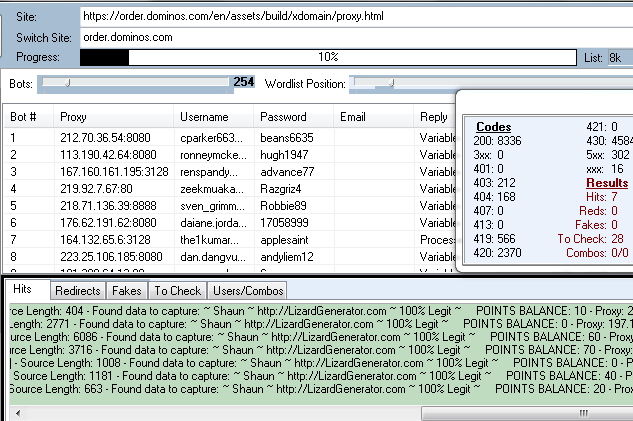Click hit line with Source Length: 663

pos(321,389)
